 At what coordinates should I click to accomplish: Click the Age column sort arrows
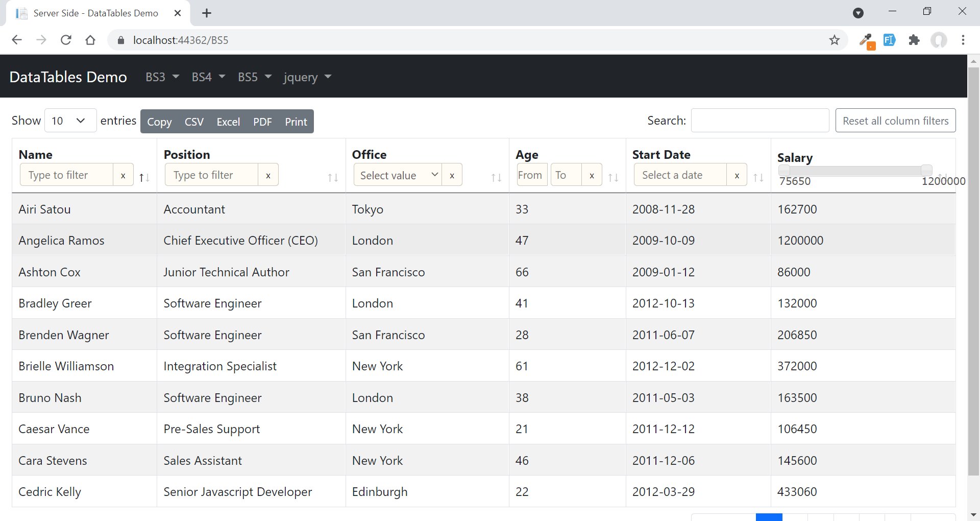613,178
